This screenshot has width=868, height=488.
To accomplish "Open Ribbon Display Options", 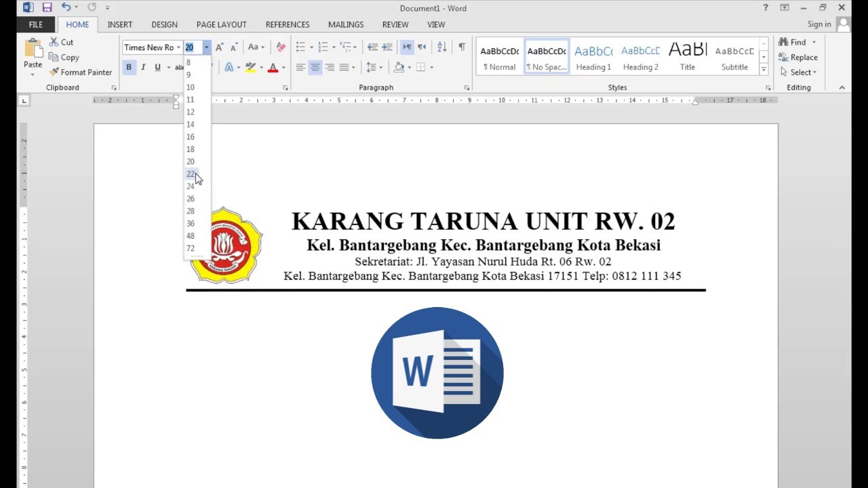I will 785,7.
